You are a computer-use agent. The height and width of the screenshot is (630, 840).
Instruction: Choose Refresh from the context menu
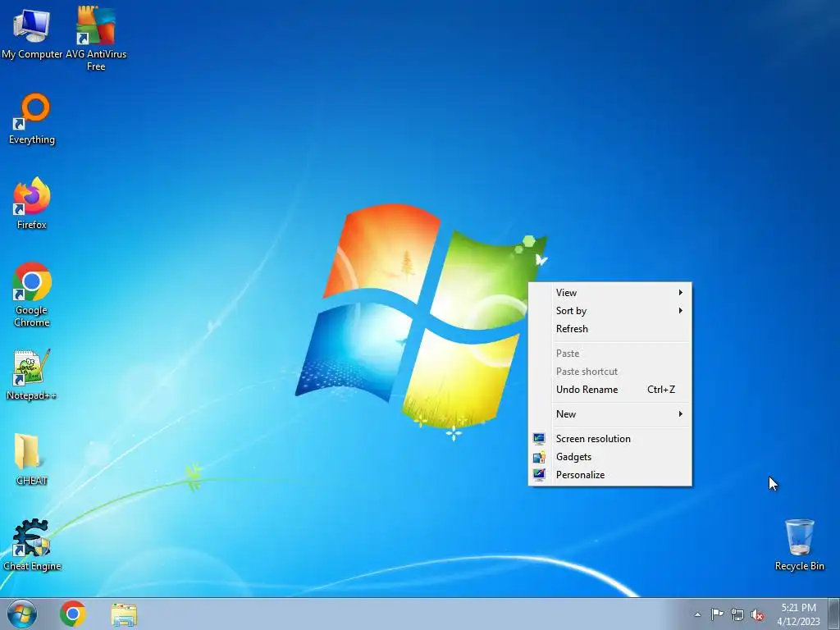coord(609,329)
